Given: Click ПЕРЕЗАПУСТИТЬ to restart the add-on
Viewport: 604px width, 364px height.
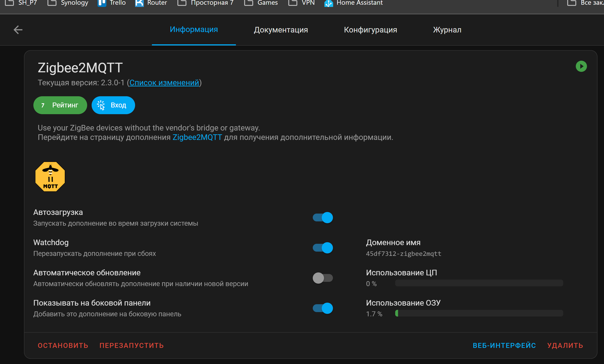Looking at the screenshot, I should click(132, 345).
